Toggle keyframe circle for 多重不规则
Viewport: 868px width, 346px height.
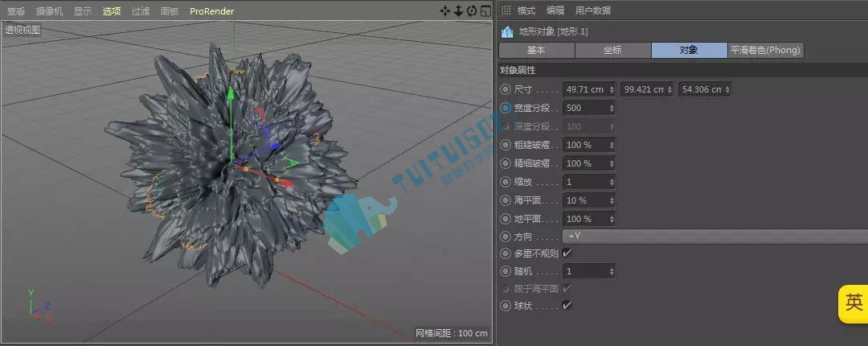(x=506, y=254)
